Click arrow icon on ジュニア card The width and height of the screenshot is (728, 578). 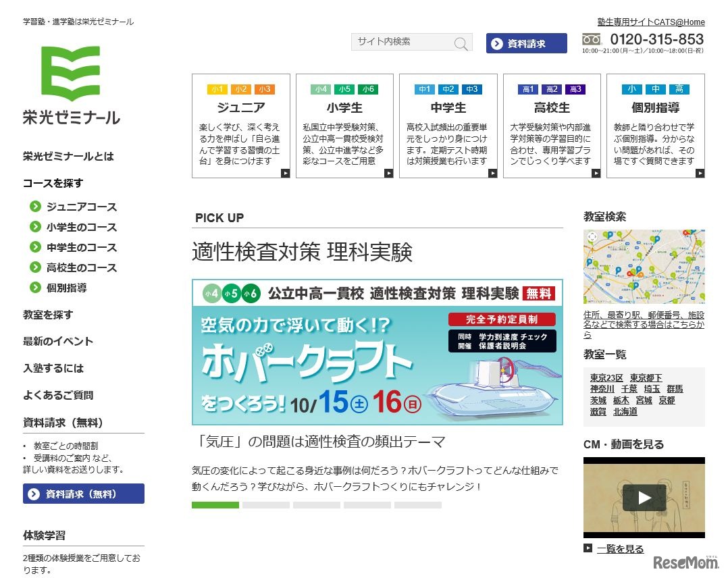(286, 173)
